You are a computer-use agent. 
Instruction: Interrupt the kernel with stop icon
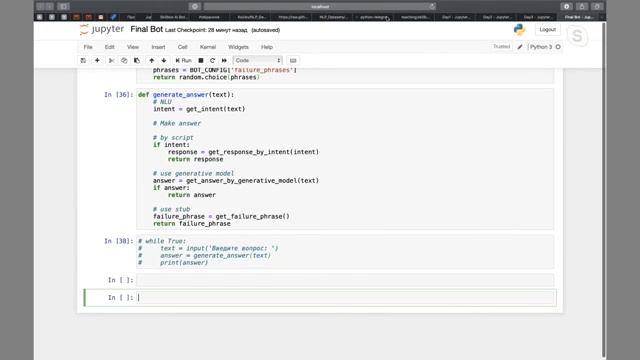[201, 60]
